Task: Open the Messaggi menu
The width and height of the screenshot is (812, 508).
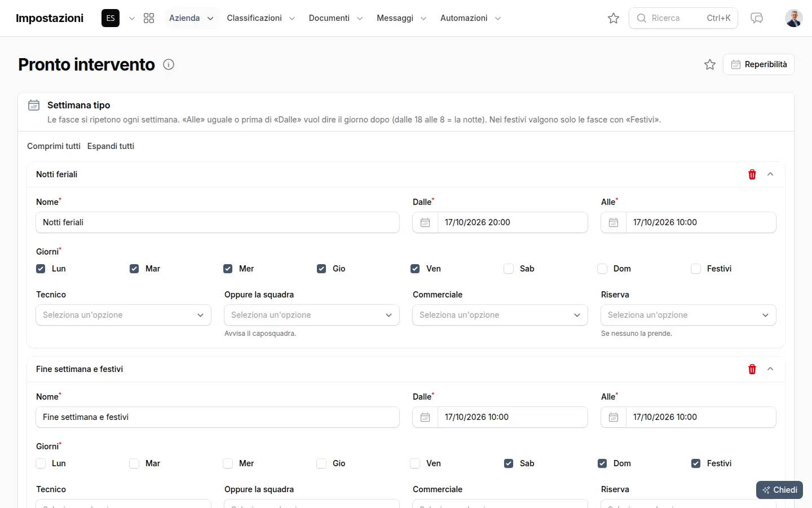Action: pyautogui.click(x=401, y=18)
